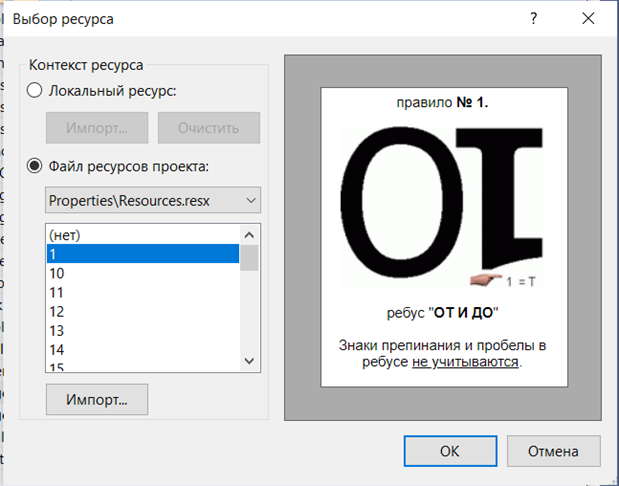Click the lower Import button under list
The image size is (619, 486).
pyautogui.click(x=96, y=399)
